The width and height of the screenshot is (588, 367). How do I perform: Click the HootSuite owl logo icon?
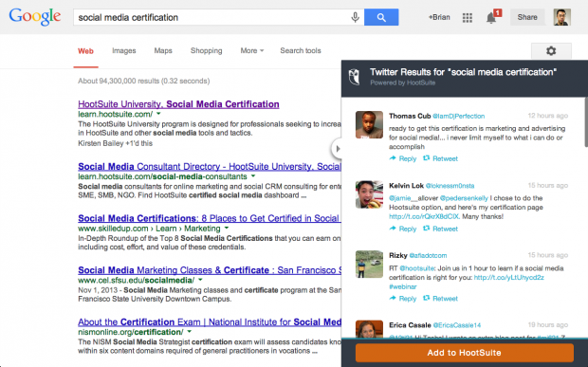coord(355,77)
